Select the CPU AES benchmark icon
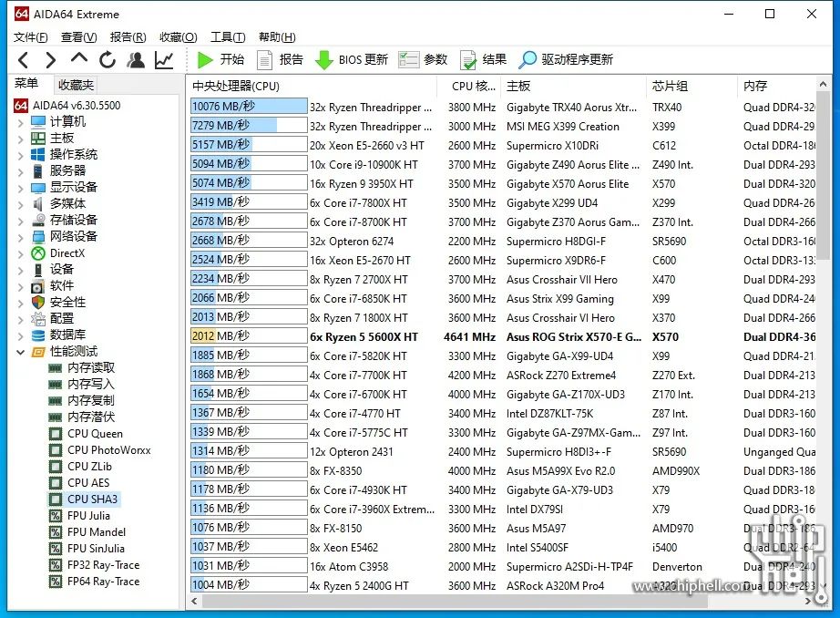Image resolution: width=840 pixels, height=618 pixels. click(x=56, y=483)
